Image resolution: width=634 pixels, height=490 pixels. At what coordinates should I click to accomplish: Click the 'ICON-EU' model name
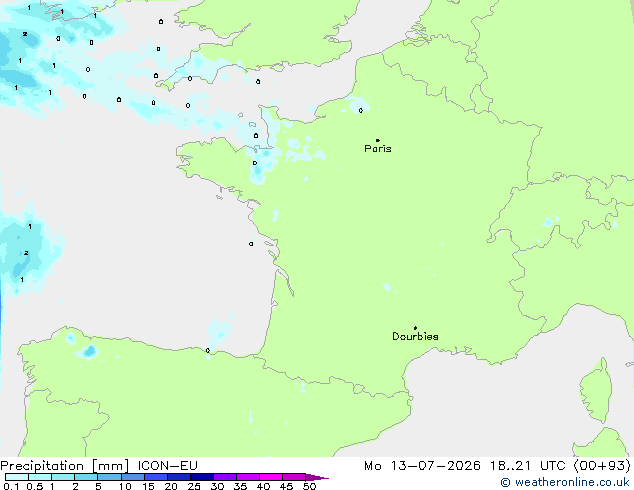point(167,466)
